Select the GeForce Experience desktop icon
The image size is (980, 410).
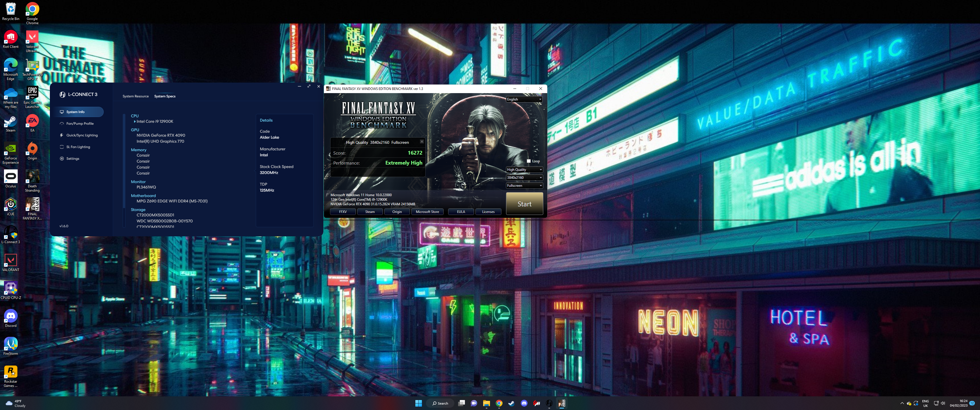pyautogui.click(x=11, y=153)
